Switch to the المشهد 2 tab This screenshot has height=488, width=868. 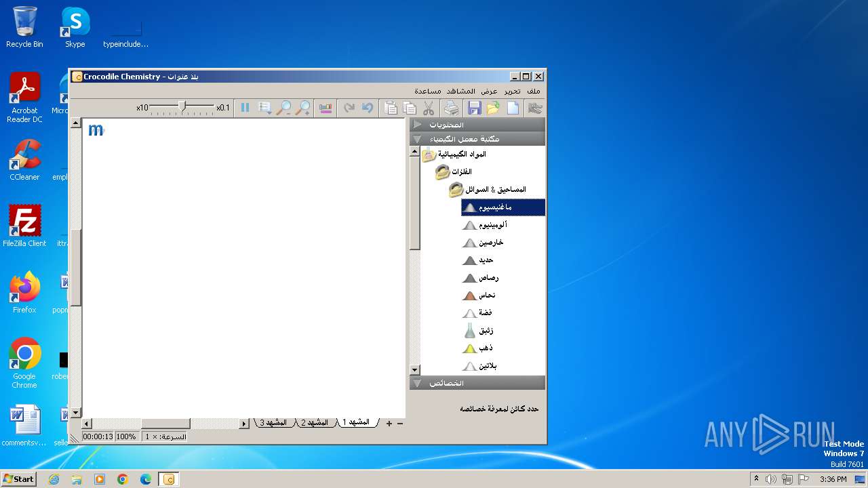[x=315, y=422]
